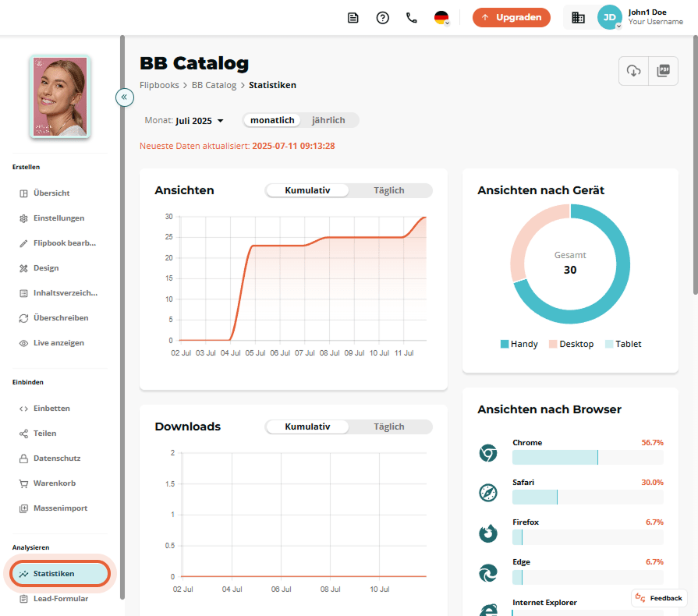Viewport: 698px width, 616px height.
Task: Click the Teilen share icon
Action: pyautogui.click(x=23, y=434)
